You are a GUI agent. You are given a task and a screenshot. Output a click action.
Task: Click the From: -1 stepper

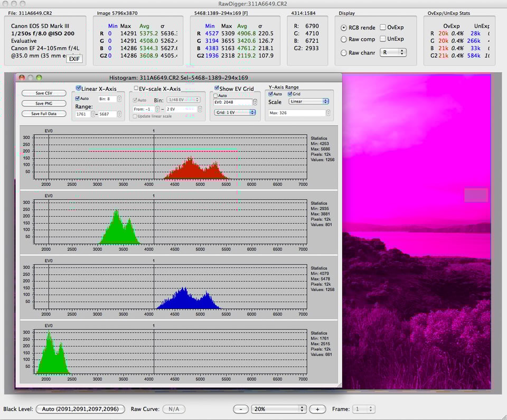pos(157,109)
